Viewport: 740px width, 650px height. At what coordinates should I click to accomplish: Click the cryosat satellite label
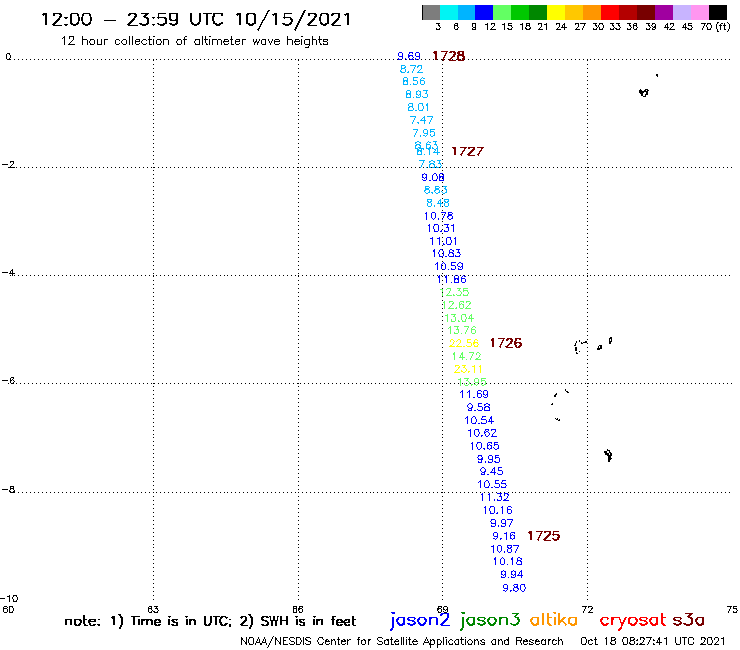pos(633,620)
